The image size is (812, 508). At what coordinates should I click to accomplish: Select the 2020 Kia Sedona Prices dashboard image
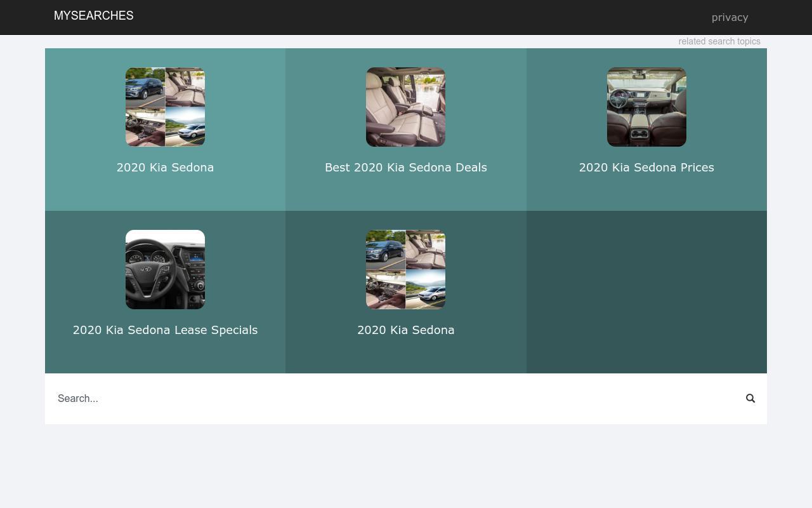coord(646,107)
